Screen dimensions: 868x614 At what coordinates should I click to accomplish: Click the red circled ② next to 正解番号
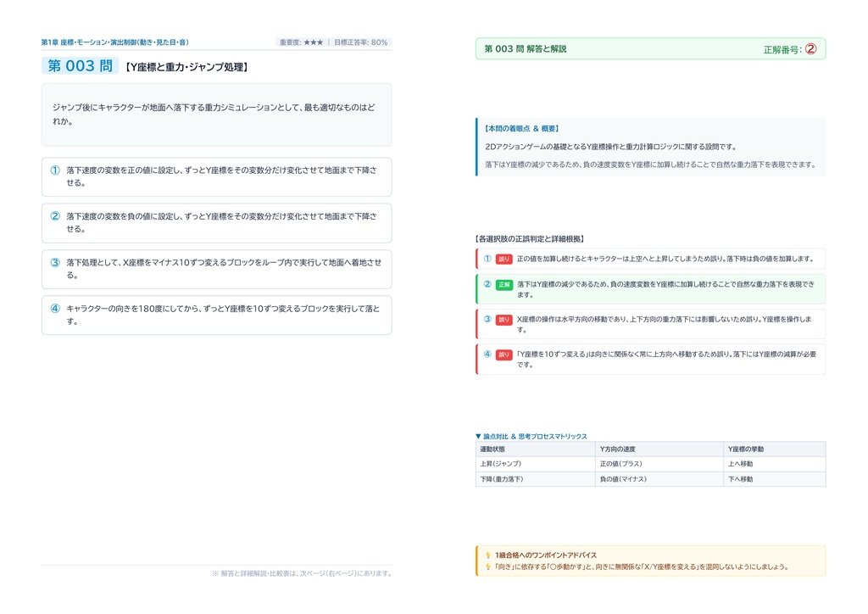810,49
